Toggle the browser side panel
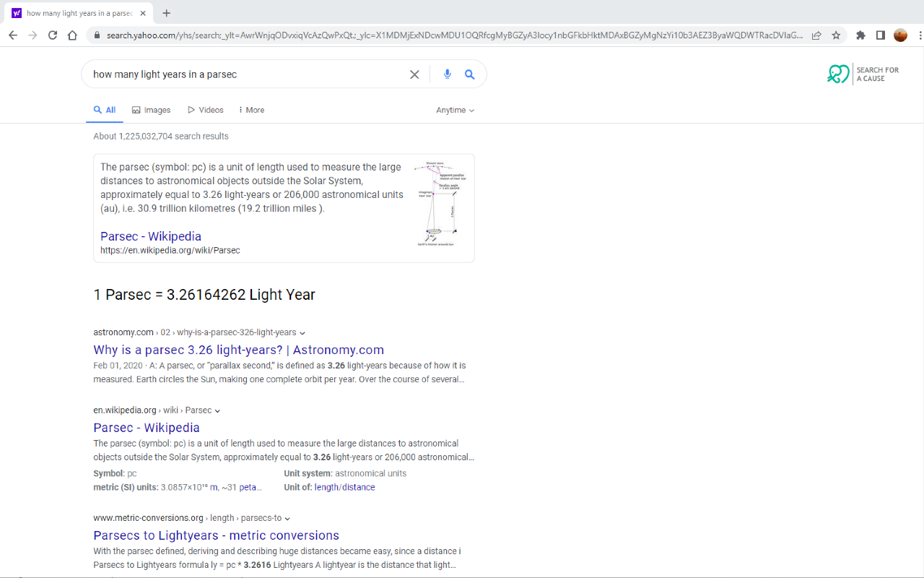The height and width of the screenshot is (578, 924). pyautogui.click(x=881, y=35)
